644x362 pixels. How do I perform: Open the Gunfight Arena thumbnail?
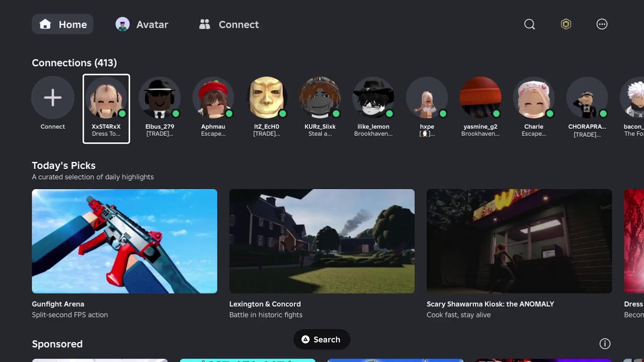click(x=124, y=241)
